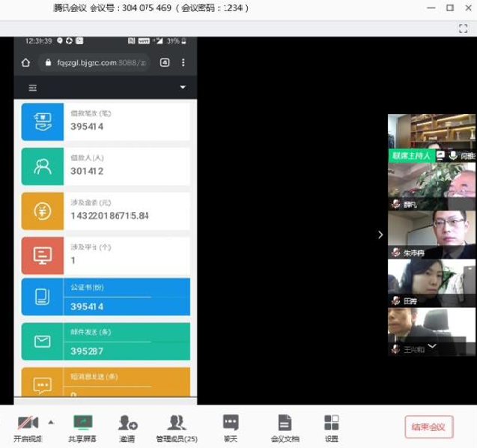The width and height of the screenshot is (477, 448).
Task: Open manage members (25) panel
Action: tap(177, 429)
